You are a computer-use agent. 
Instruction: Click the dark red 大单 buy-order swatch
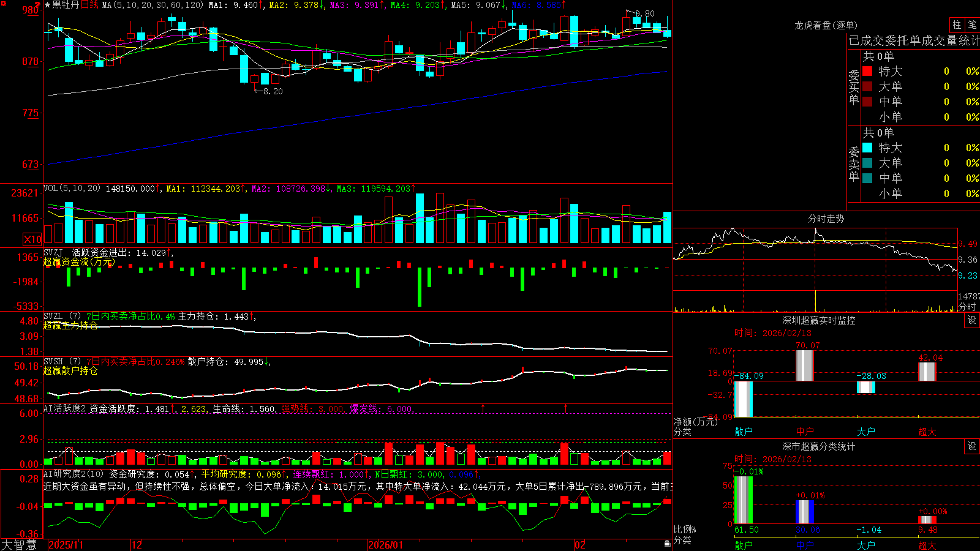867,86
